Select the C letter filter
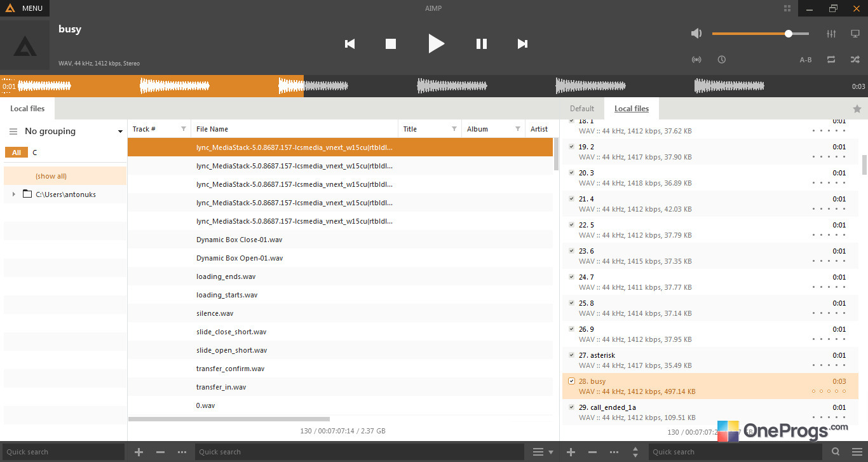Image resolution: width=868 pixels, height=462 pixels. (x=35, y=153)
